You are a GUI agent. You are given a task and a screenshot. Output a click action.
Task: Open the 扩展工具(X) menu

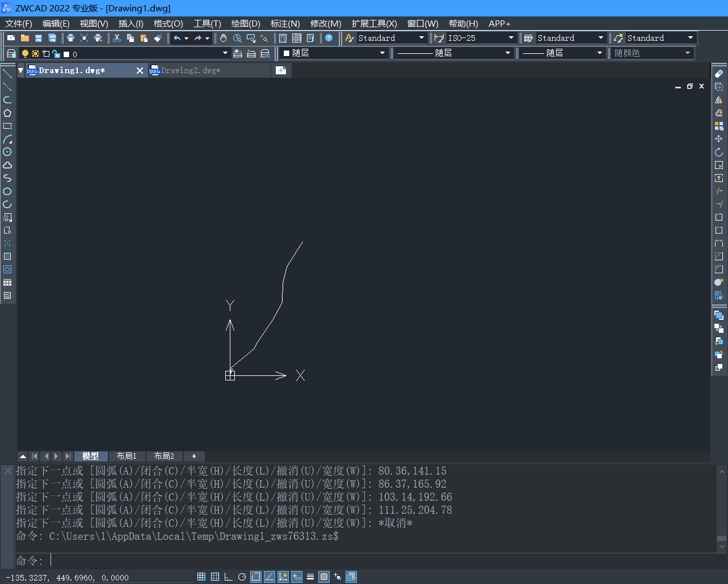click(x=374, y=23)
